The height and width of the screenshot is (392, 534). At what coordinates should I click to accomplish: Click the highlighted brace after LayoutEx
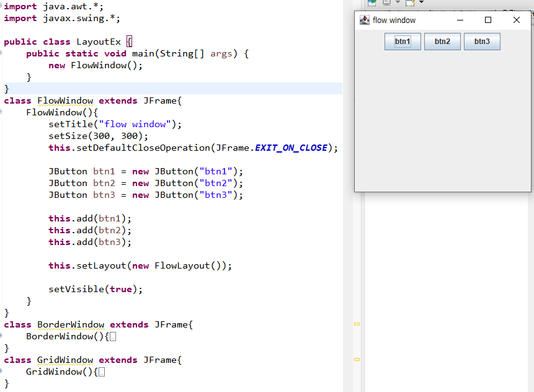(x=130, y=42)
